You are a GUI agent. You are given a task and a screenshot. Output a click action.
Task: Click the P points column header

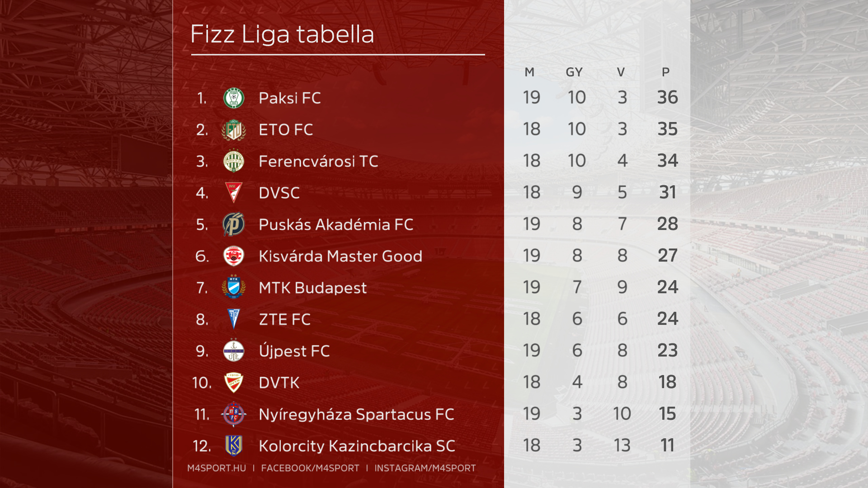coord(665,72)
